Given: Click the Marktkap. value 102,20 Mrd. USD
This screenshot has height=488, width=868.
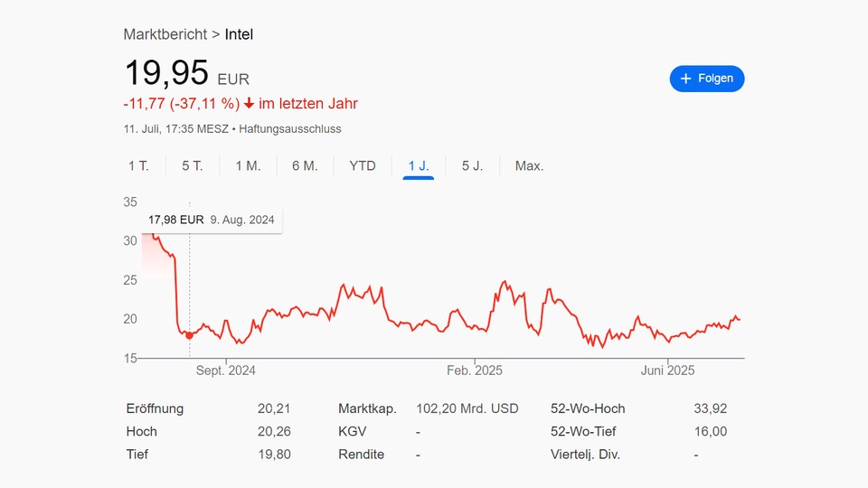Looking at the screenshot, I should (467, 408).
